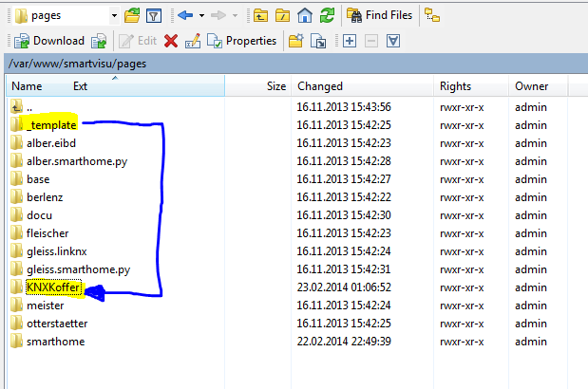Click the download and delete icon
Screen dimensions: 588x389
(99, 41)
